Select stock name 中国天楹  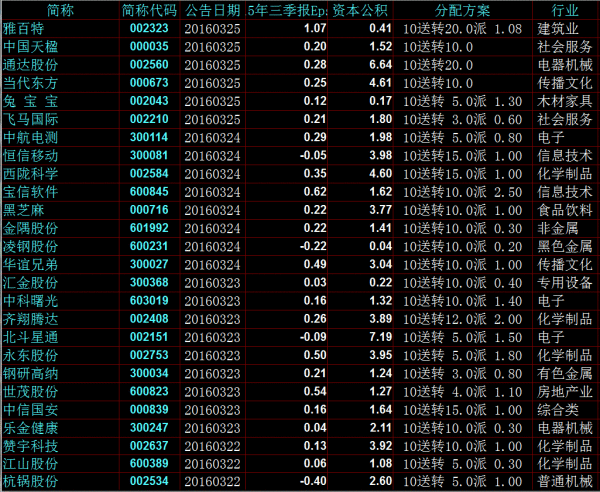coord(31,47)
